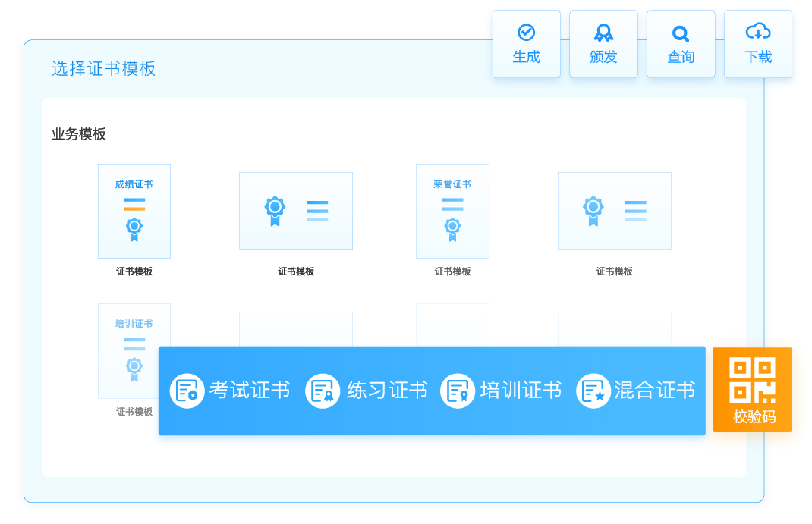
Task: Choose the 培训证书 portrait template thumbnail
Action: tap(134, 326)
